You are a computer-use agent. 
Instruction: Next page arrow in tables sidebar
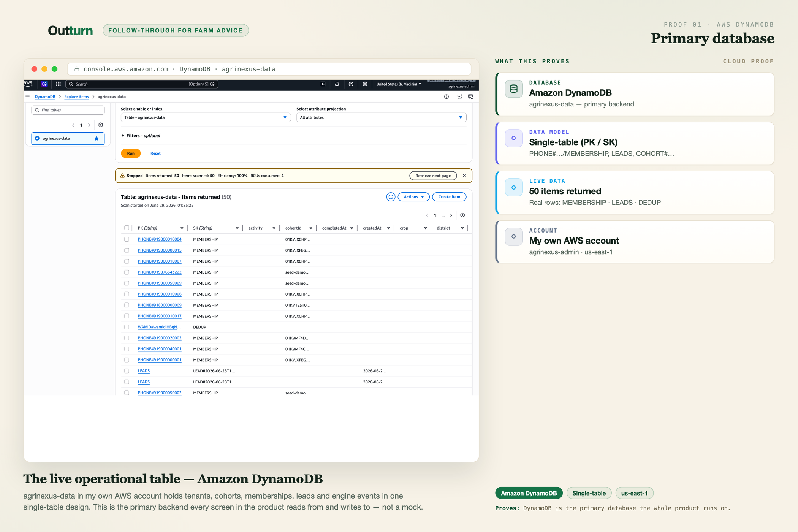pos(89,125)
